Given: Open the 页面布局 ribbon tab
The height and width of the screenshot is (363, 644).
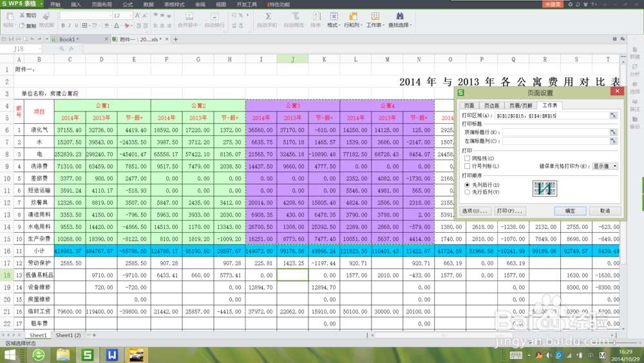Looking at the screenshot, I should coord(102,5).
